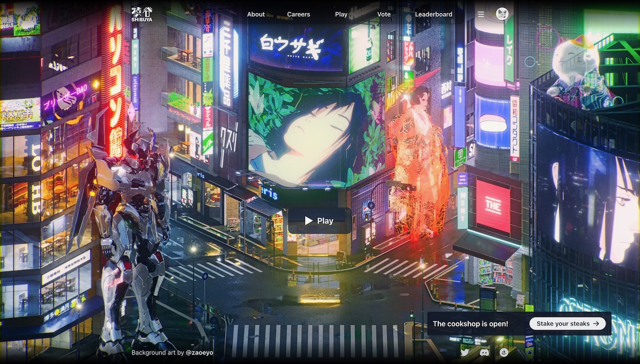The width and height of the screenshot is (640, 364).
Task: Open the Twitter bird icon link
Action: [x=464, y=352]
